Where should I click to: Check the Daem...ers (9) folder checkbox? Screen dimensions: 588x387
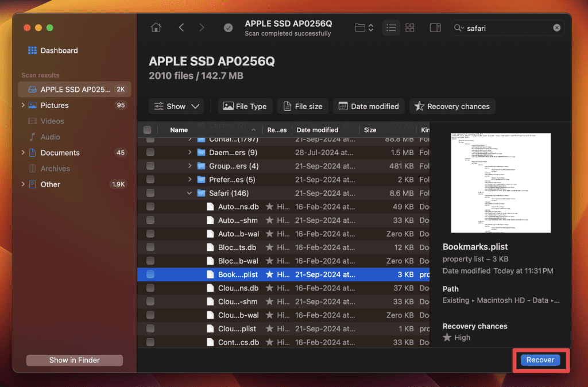150,152
